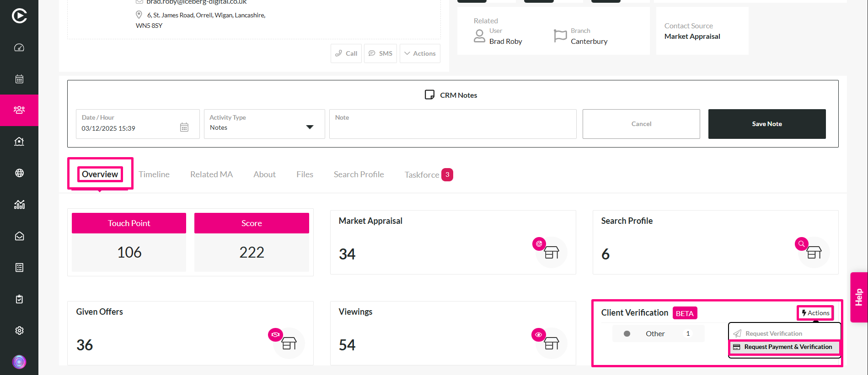This screenshot has height=375, width=868.
Task: Switch to the Timeline tab
Action: [154, 174]
